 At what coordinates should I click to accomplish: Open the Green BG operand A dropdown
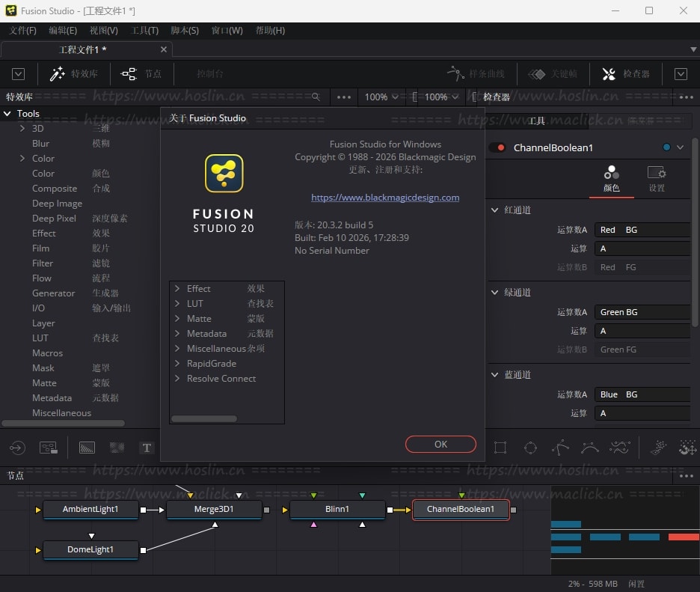(642, 312)
